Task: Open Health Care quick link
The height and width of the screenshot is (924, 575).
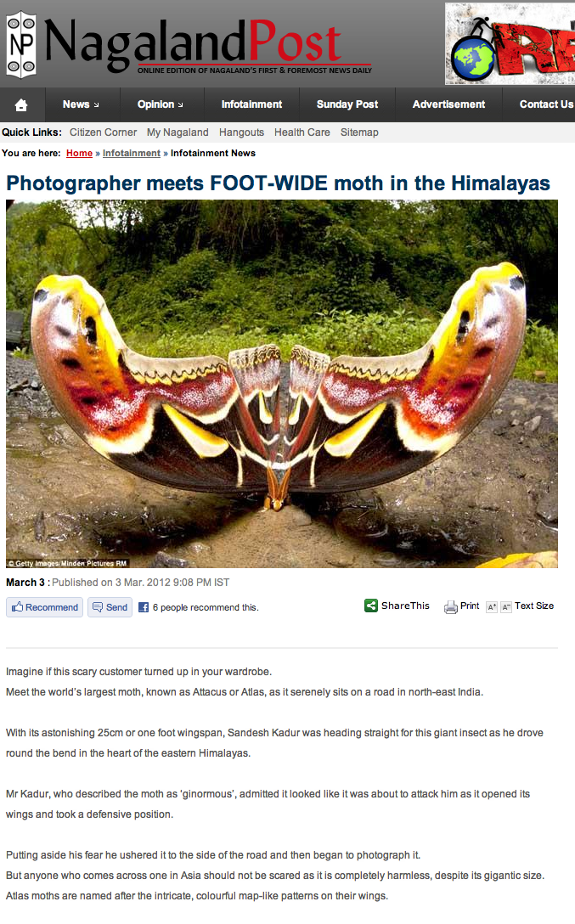Action: coord(302,132)
